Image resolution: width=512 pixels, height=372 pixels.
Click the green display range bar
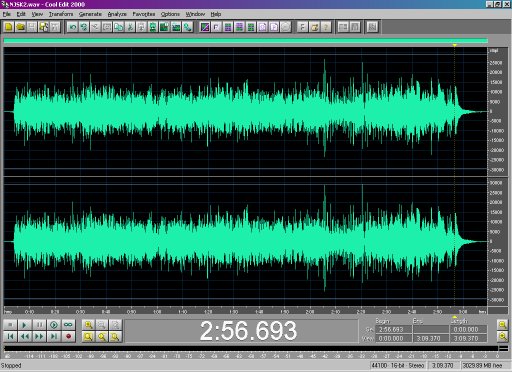click(x=246, y=41)
